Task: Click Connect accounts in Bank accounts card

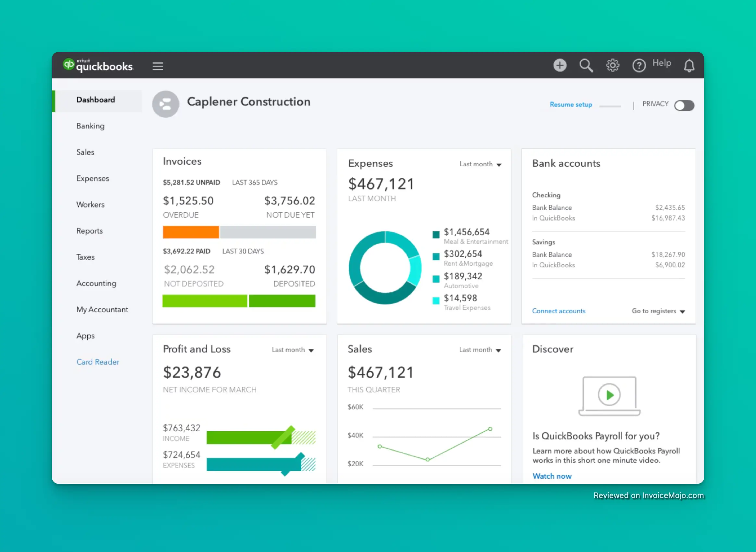Action: 559,311
